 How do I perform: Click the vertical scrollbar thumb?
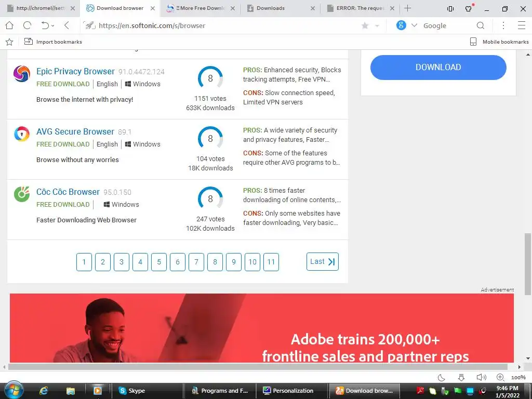click(528, 263)
